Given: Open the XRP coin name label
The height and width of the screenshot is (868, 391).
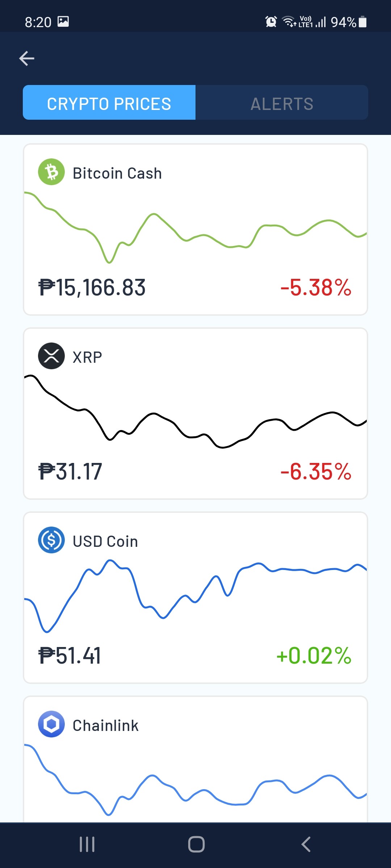Looking at the screenshot, I should coord(87,357).
